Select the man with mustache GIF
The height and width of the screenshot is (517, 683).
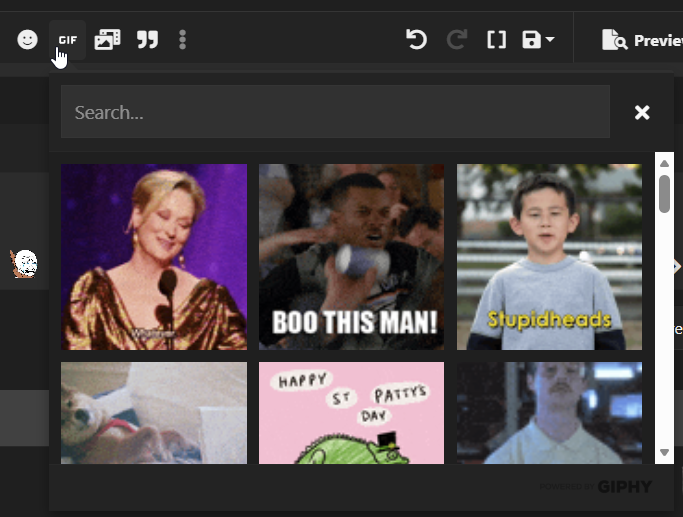[x=549, y=413]
